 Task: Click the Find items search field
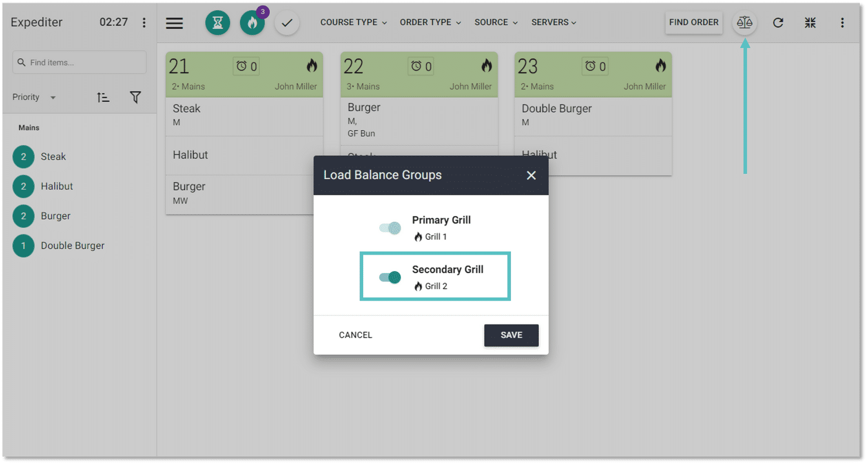coord(80,63)
